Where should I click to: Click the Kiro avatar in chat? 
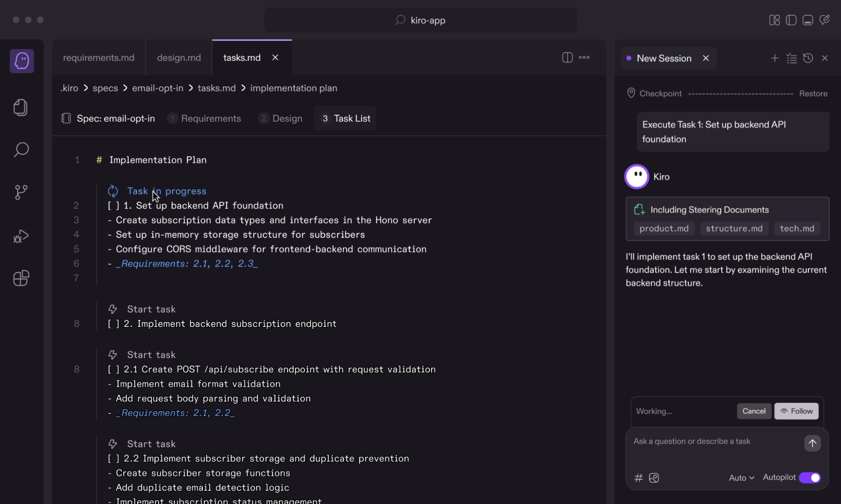pyautogui.click(x=636, y=176)
